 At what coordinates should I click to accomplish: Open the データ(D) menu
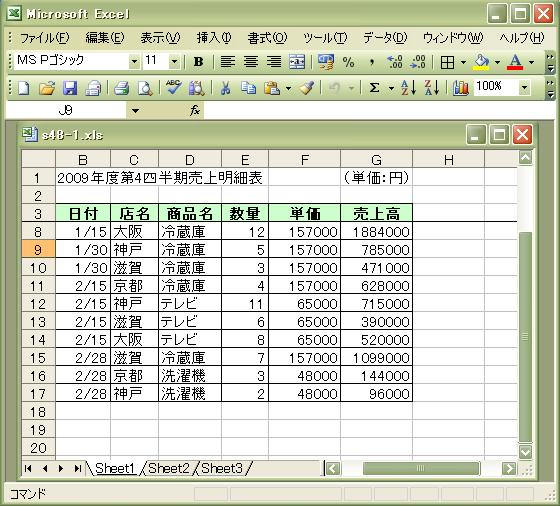coord(385,37)
